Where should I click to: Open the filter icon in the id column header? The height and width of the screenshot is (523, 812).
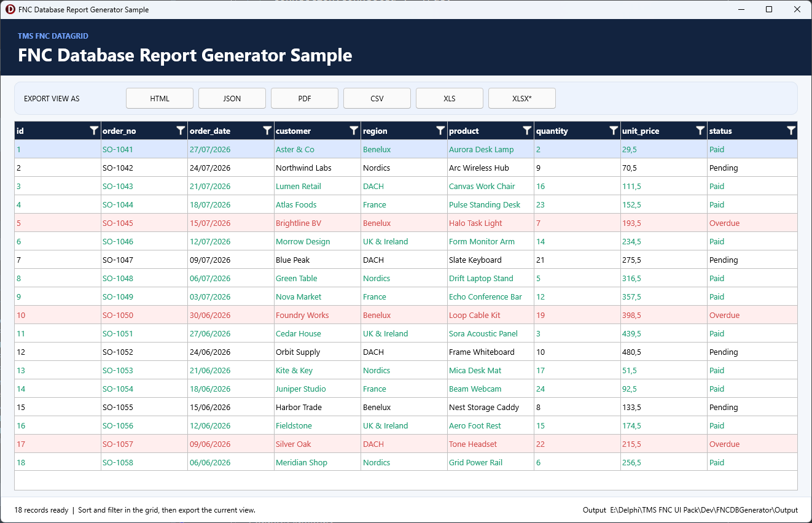tap(94, 131)
